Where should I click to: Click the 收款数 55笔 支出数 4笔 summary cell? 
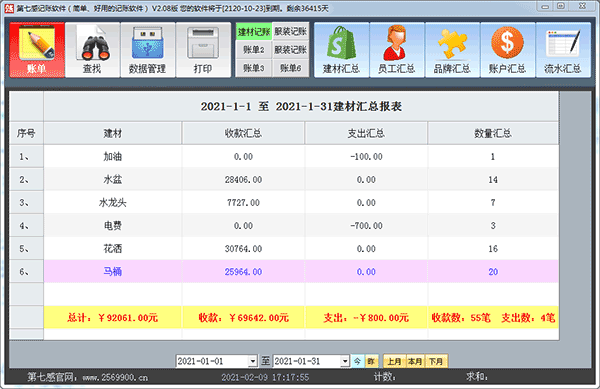click(x=493, y=317)
